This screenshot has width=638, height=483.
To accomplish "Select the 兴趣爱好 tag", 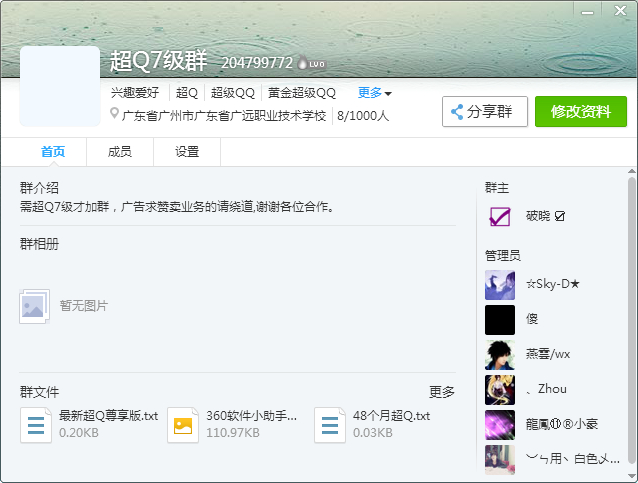I will [135, 93].
